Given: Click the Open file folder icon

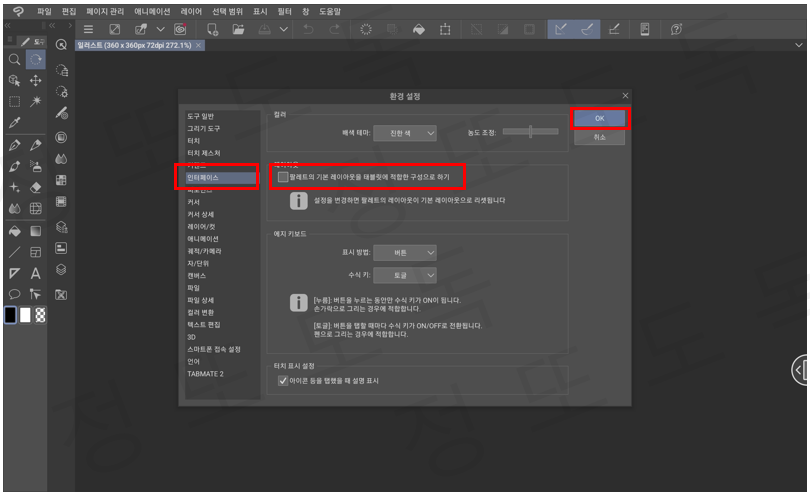Looking at the screenshot, I should coord(238,29).
